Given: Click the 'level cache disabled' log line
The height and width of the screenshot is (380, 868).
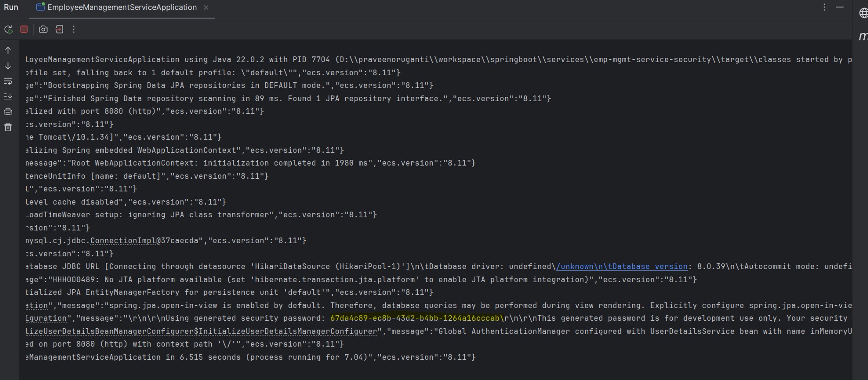Looking at the screenshot, I should coord(126,202).
